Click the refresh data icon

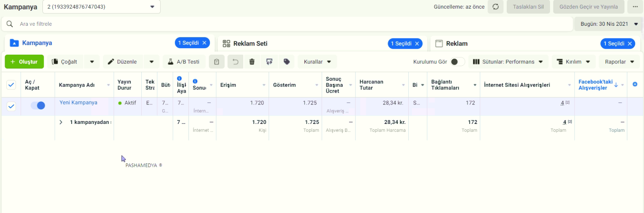click(x=496, y=7)
